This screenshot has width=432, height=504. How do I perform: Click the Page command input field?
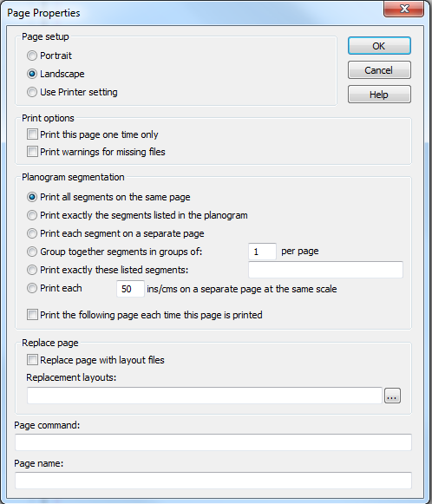pyautogui.click(x=213, y=442)
